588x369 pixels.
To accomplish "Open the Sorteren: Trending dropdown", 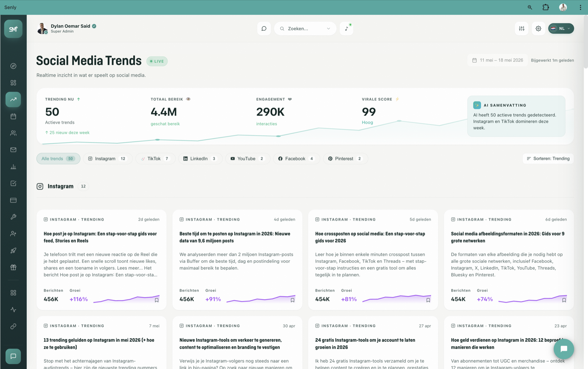I will (x=548, y=159).
